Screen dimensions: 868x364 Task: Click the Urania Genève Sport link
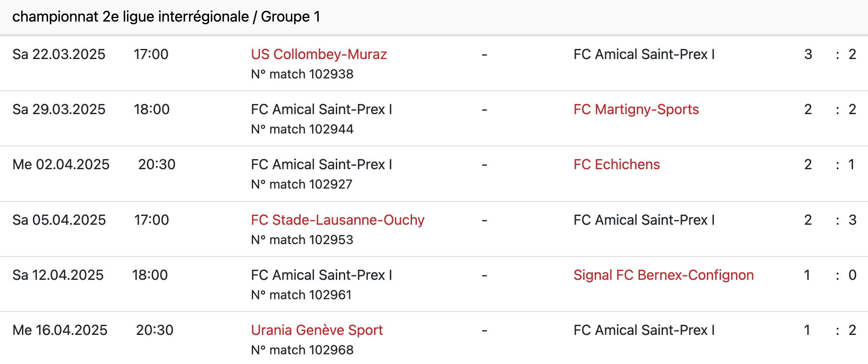(317, 330)
